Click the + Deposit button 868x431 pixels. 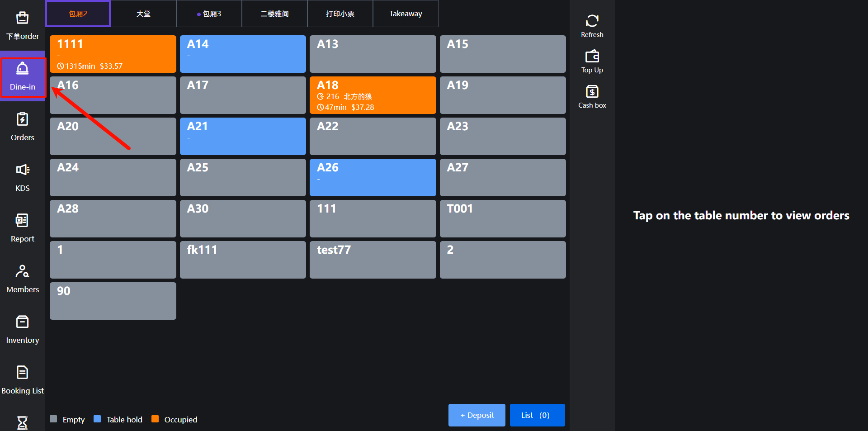point(476,415)
